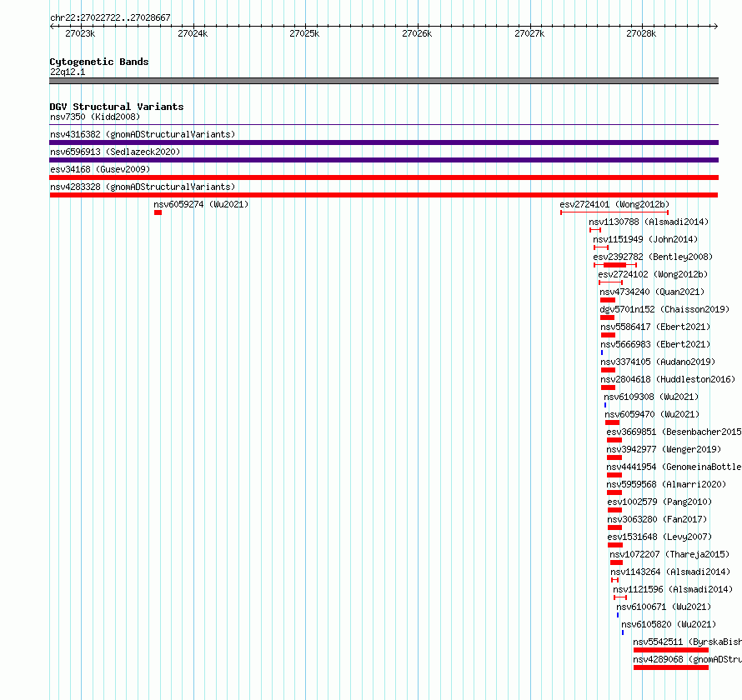Click the nsv1151949 (John2014) label
The height and width of the screenshot is (700, 742).
point(645,239)
